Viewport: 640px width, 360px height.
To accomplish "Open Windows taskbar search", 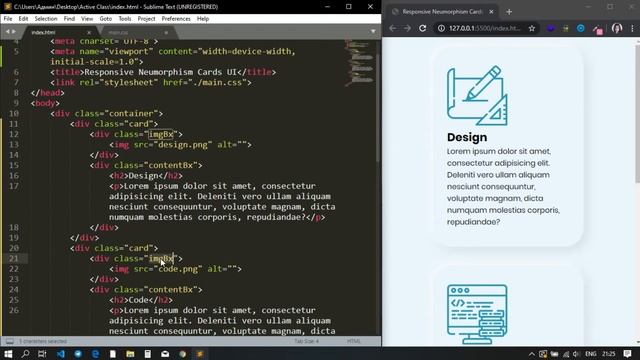I will pos(25,354).
